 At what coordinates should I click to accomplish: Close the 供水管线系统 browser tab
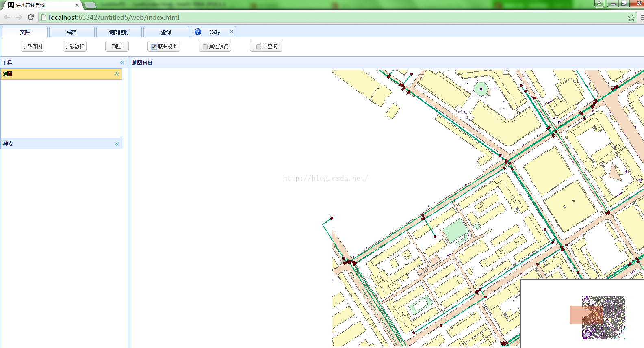pyautogui.click(x=77, y=5)
